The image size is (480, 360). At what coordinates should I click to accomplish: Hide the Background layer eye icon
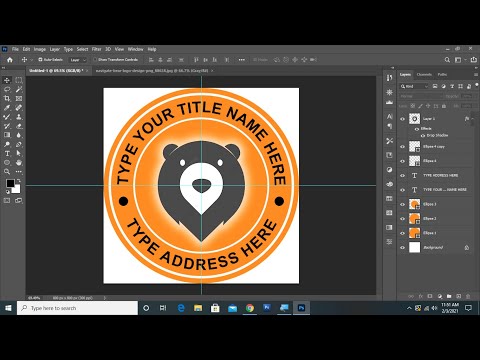[403, 247]
